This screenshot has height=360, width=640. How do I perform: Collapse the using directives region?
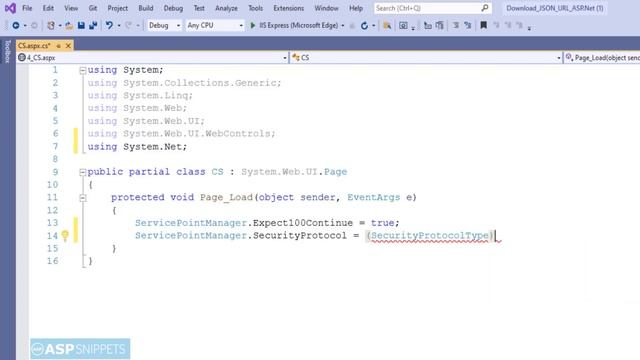[82, 70]
